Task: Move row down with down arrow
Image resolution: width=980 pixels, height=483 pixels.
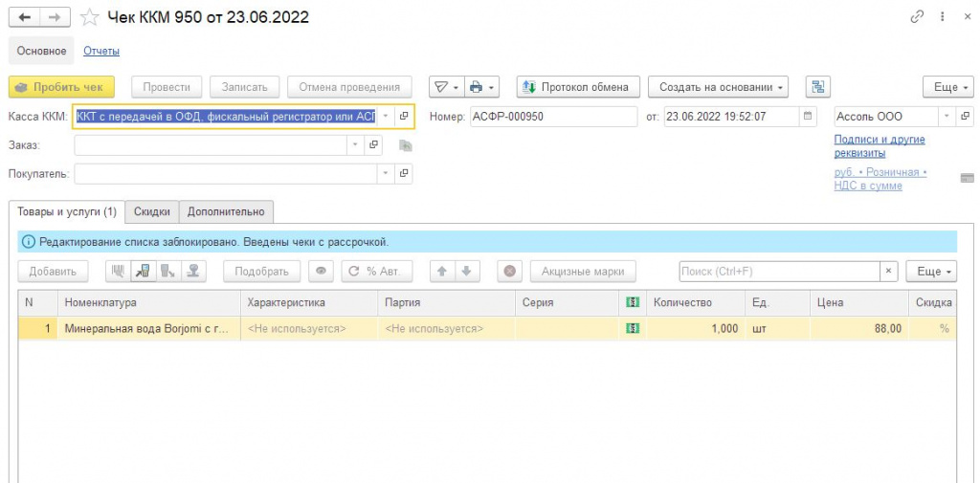Action: pos(466,272)
